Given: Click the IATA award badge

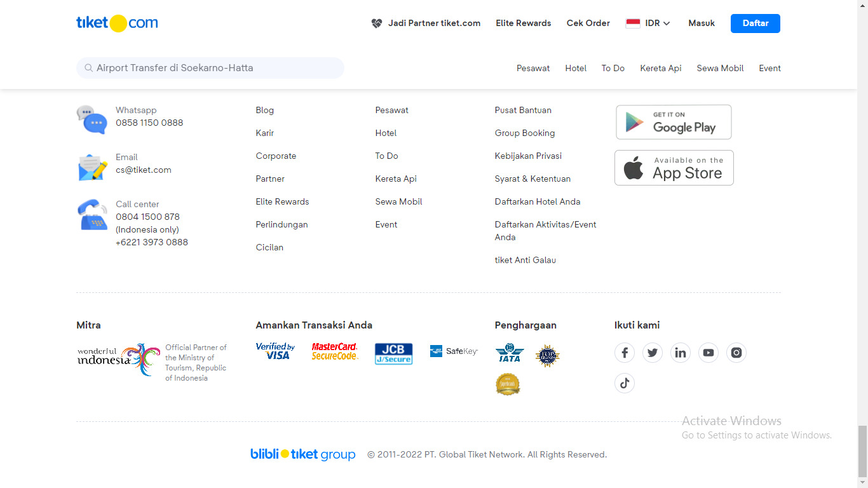Looking at the screenshot, I should click(510, 353).
